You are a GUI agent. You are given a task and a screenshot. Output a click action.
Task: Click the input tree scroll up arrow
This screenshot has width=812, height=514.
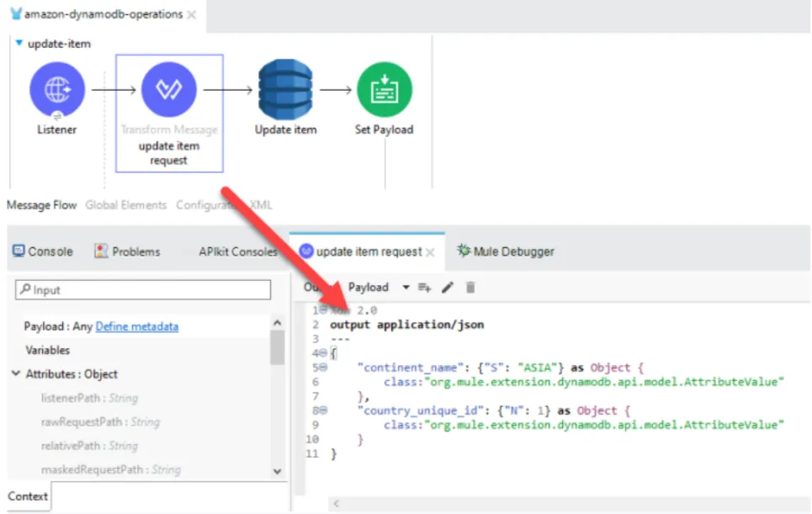click(278, 323)
